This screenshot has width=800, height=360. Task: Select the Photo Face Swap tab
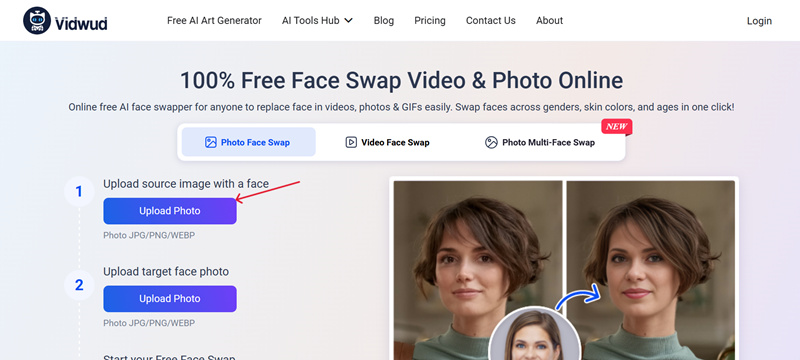pyautogui.click(x=248, y=142)
